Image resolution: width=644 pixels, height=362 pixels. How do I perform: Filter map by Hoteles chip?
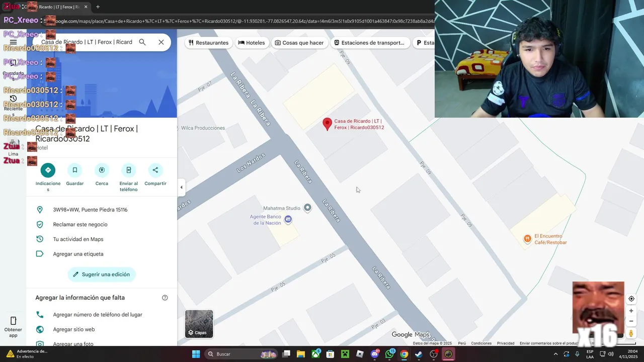[x=252, y=43]
